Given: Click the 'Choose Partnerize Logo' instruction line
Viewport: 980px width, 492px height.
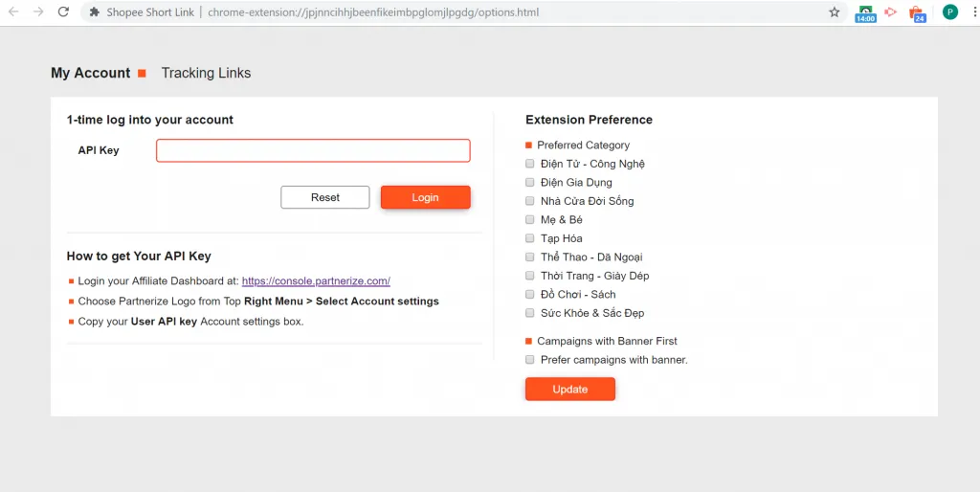Looking at the screenshot, I should [x=258, y=302].
